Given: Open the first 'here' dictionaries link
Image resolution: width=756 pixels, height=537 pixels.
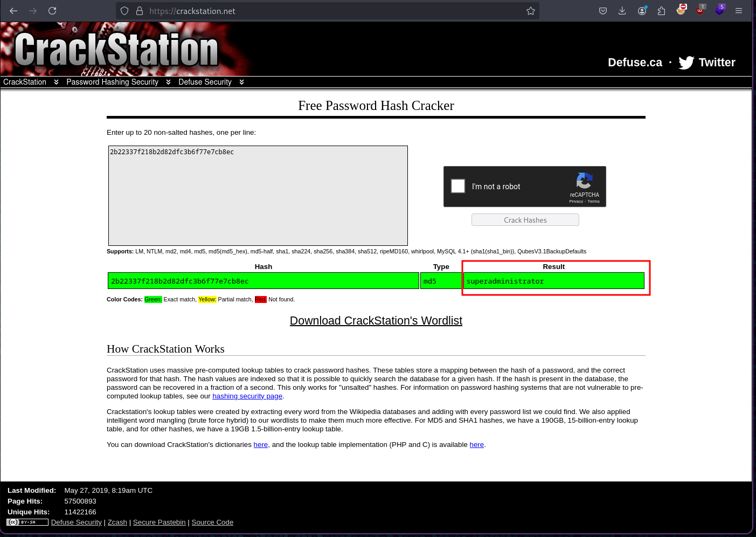Looking at the screenshot, I should click(261, 445).
